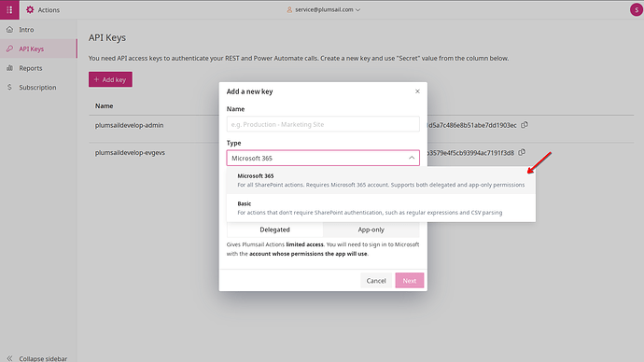Click the Next button

(410, 280)
